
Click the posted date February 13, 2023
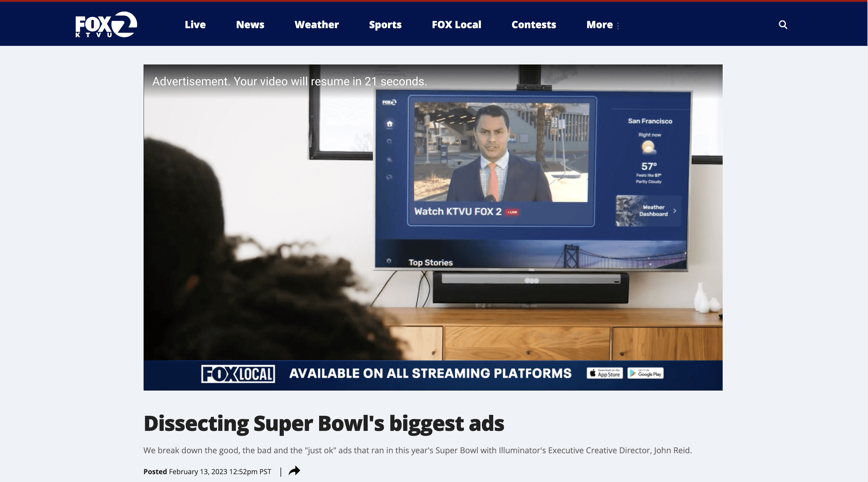point(220,472)
